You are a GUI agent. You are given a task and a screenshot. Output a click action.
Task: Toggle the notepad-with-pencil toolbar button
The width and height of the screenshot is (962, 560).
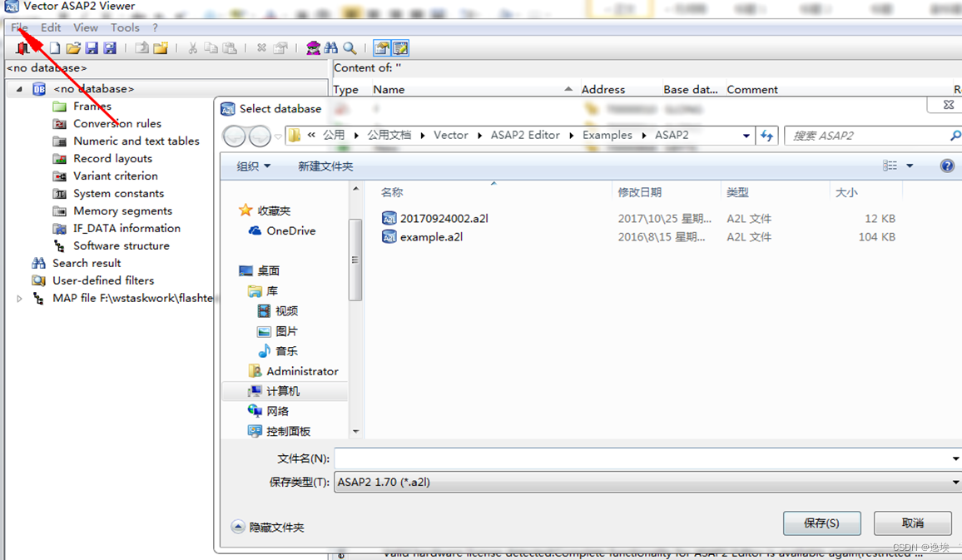coord(400,47)
